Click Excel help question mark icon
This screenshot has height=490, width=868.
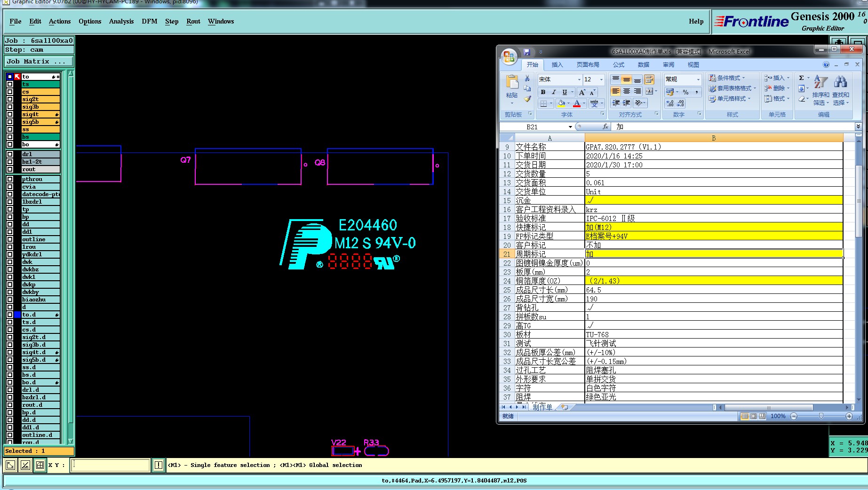tap(826, 64)
